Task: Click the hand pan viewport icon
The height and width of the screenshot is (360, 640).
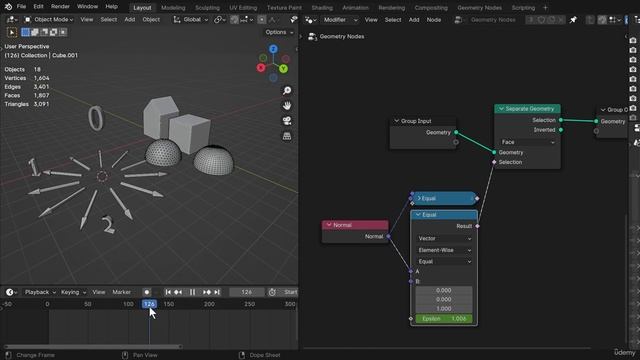Action: tap(287, 106)
